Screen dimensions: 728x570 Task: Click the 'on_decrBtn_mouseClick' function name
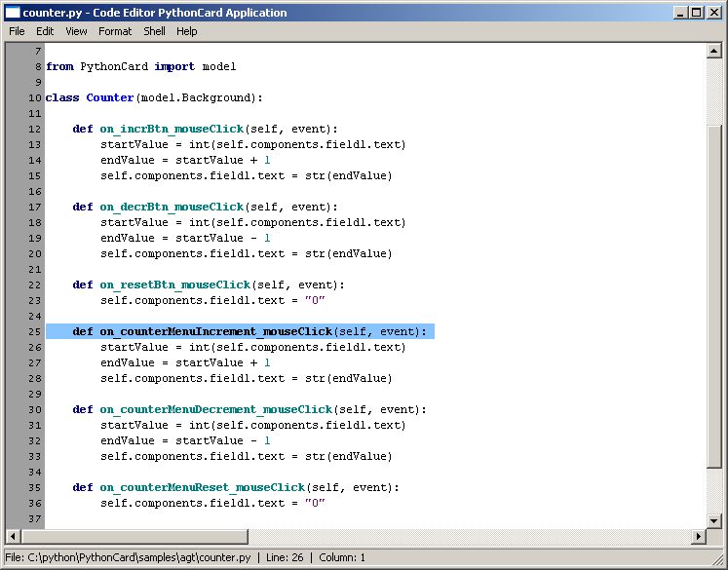click(172, 207)
